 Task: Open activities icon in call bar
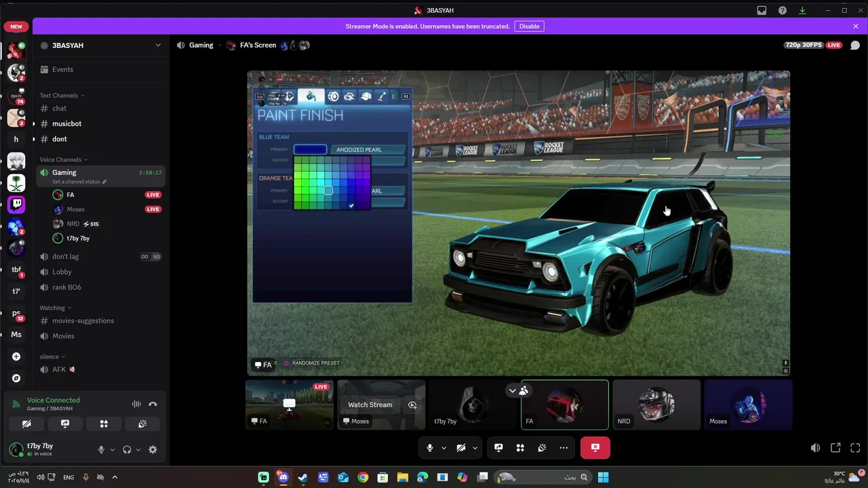tap(520, 447)
